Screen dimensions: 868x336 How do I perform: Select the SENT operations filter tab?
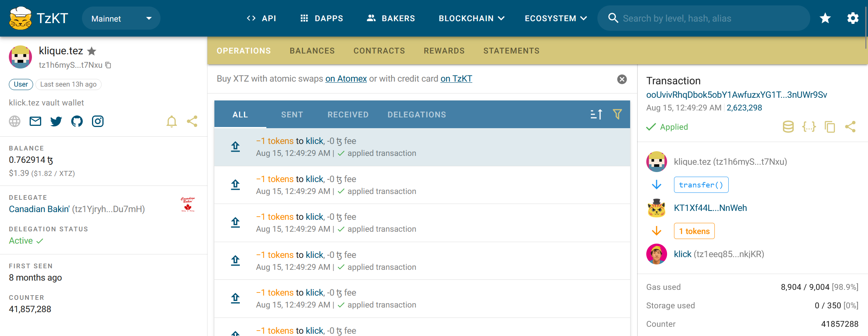click(292, 115)
